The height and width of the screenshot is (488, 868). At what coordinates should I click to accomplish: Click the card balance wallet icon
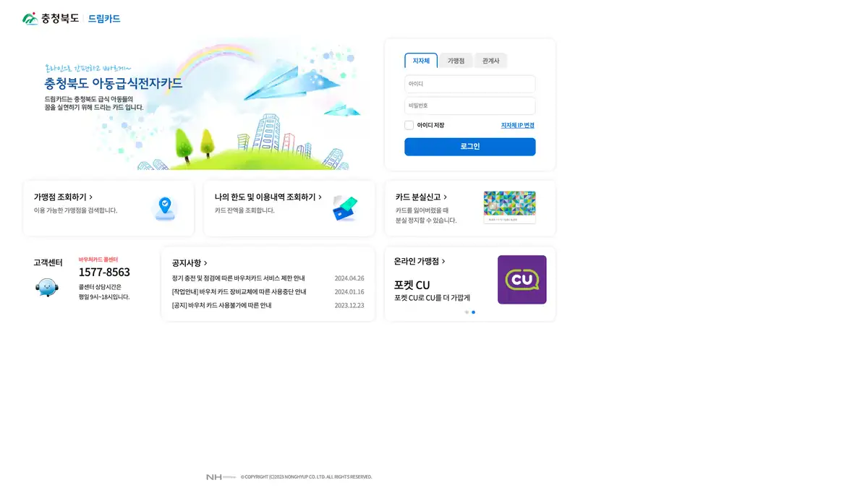coord(345,208)
